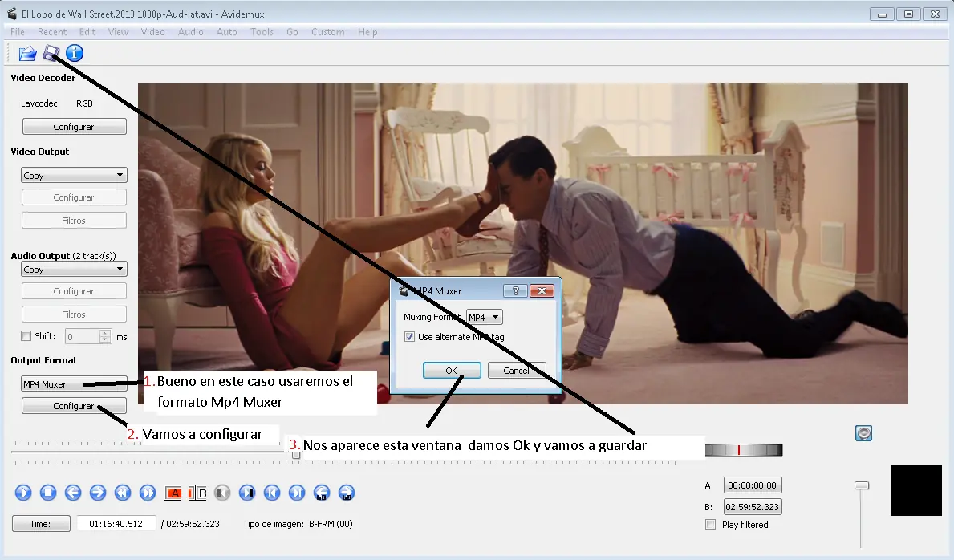This screenshot has height=560, width=954.
Task: Click the video preview frame
Action: pos(522,243)
